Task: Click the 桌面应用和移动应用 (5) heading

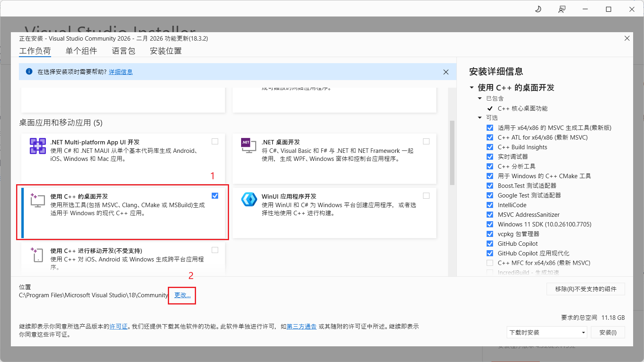Action: (x=61, y=123)
